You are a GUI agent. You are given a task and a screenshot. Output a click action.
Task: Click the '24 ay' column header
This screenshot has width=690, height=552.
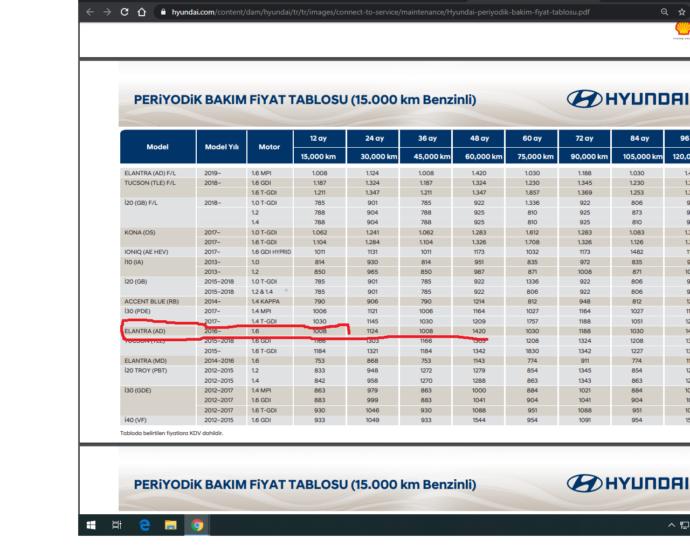(x=374, y=138)
